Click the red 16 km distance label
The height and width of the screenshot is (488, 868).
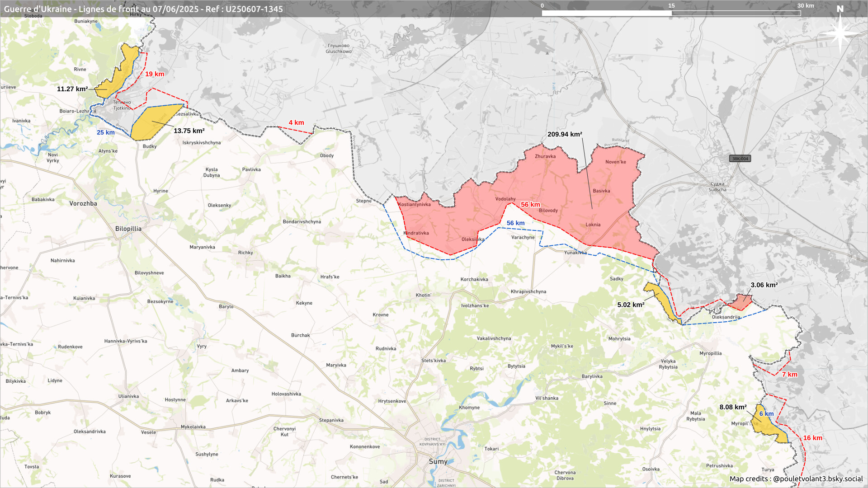(x=812, y=438)
